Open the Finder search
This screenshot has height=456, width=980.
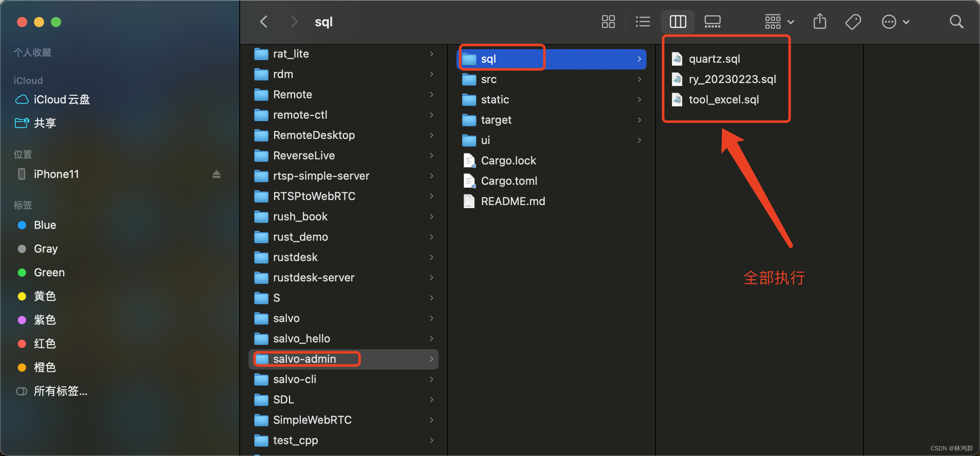tap(956, 22)
